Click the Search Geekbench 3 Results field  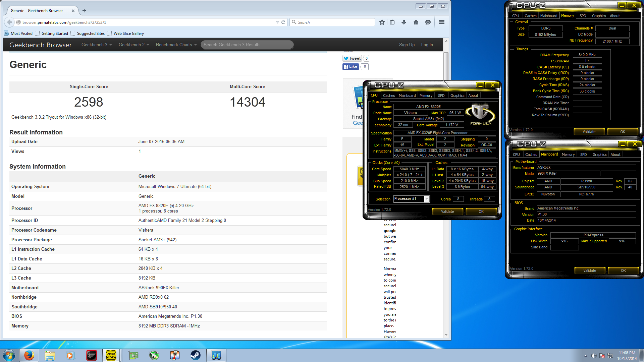(x=247, y=45)
